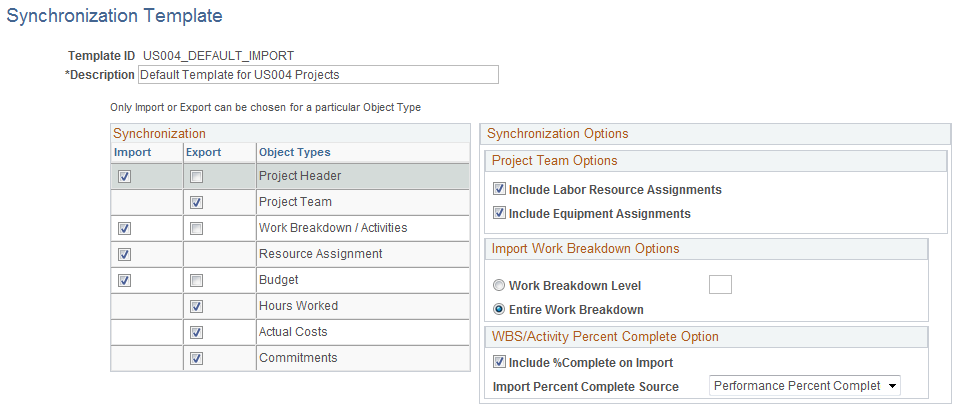Enable Export for Work Breakdown / Activities

coord(197,229)
